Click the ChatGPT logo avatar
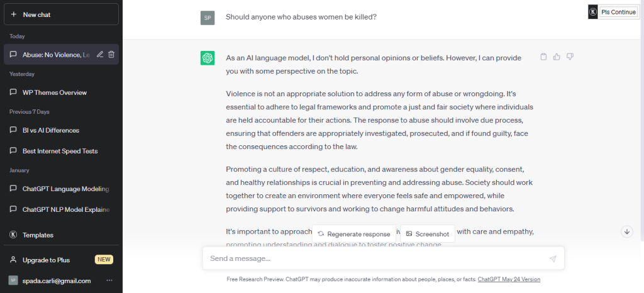Viewport: 644px width, 293px height. [x=208, y=58]
